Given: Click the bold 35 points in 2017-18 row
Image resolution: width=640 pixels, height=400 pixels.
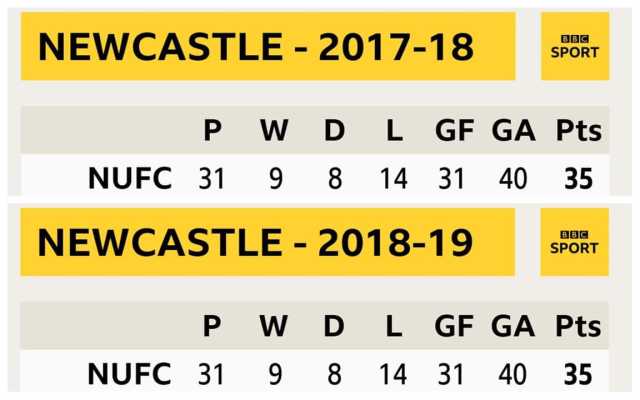Looking at the screenshot, I should click(x=578, y=179).
